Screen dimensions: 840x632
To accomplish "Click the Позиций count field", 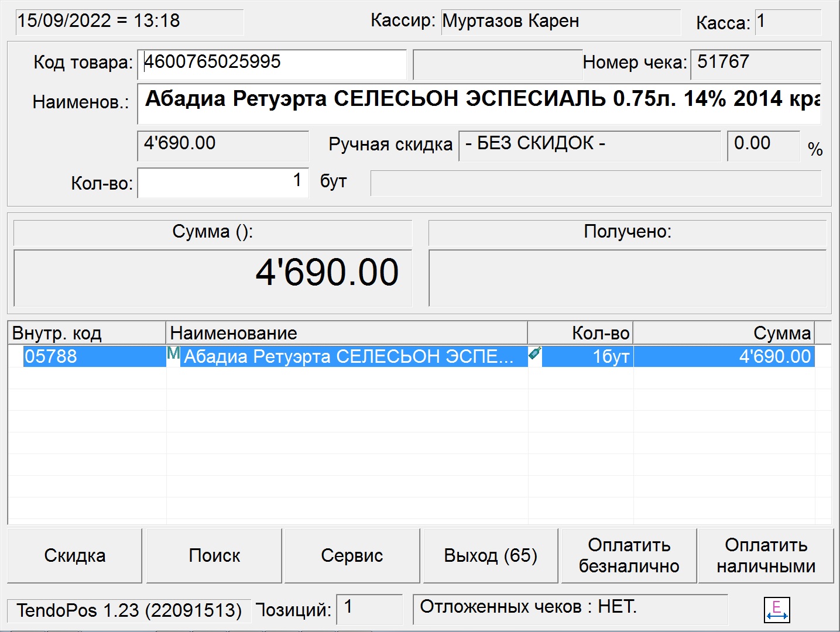I will (369, 609).
